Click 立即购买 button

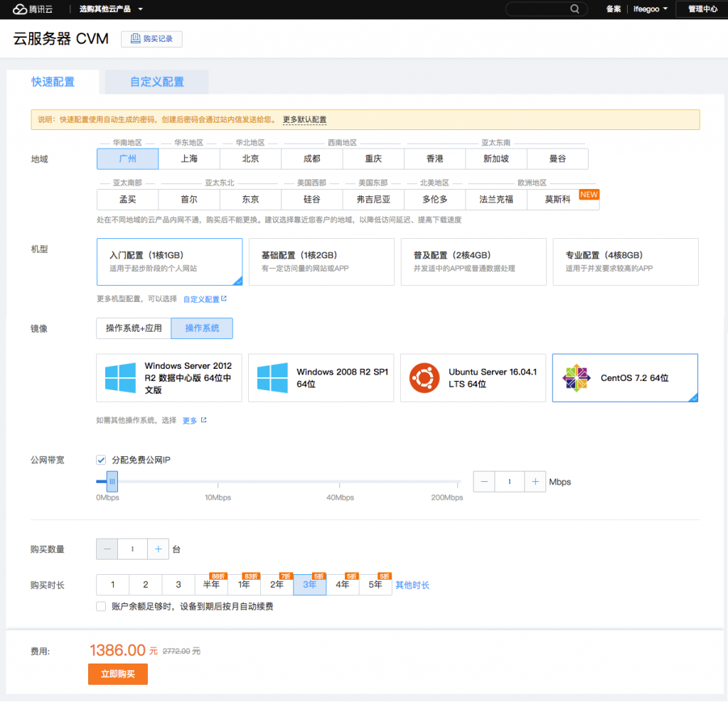coord(118,674)
